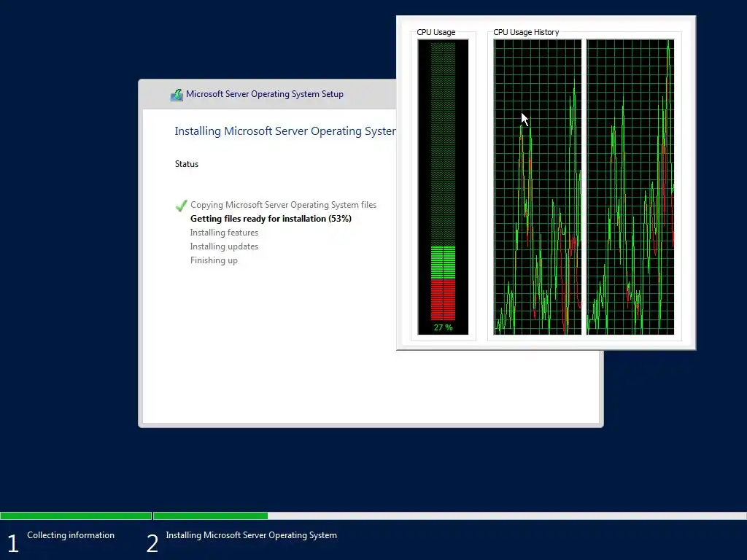Image resolution: width=747 pixels, height=560 pixels.
Task: Click the green checkmark beside Copying files
Action: [x=181, y=206]
